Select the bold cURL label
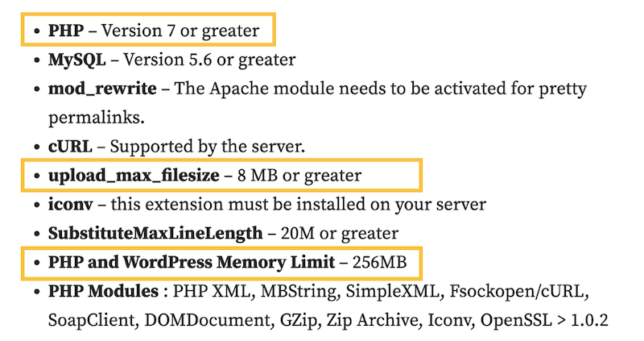Image resolution: width=644 pixels, height=341 pixels. tap(70, 147)
